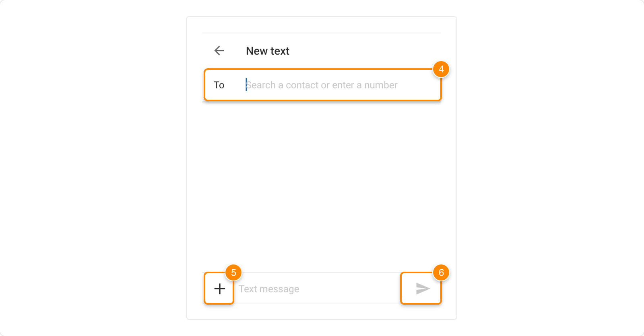Focus the Text message input
Image resolution: width=644 pixels, height=336 pixels.
tap(314, 289)
